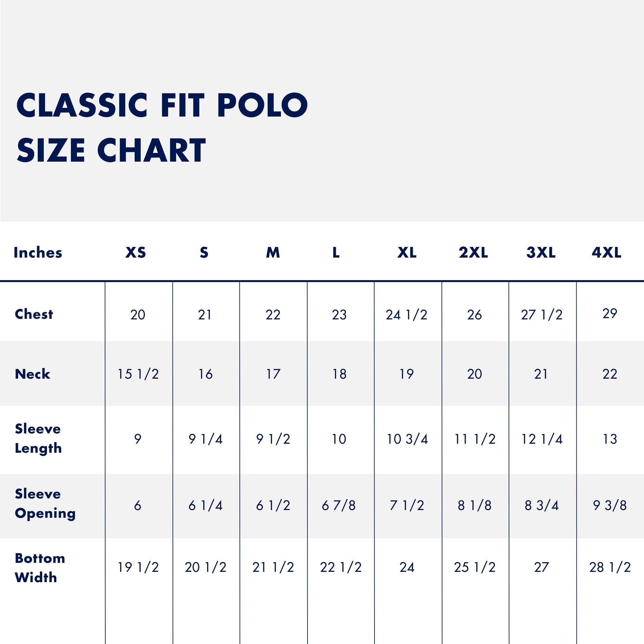Select the L sleeve opening value 6 7/8
This screenshot has height=644, width=644.
coord(339,506)
